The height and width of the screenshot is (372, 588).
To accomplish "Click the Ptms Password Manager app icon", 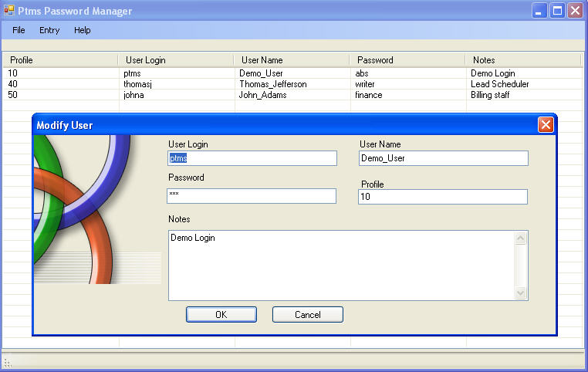I will pyautogui.click(x=9, y=11).
